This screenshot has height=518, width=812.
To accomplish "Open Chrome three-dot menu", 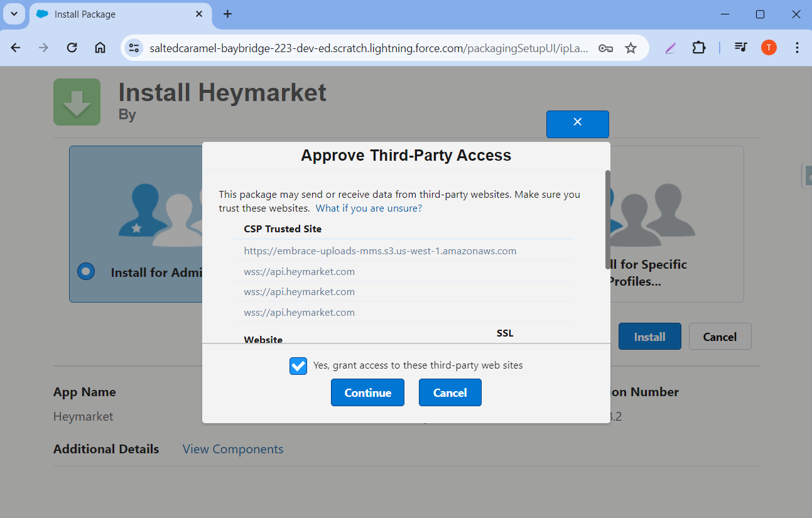I will pyautogui.click(x=797, y=48).
